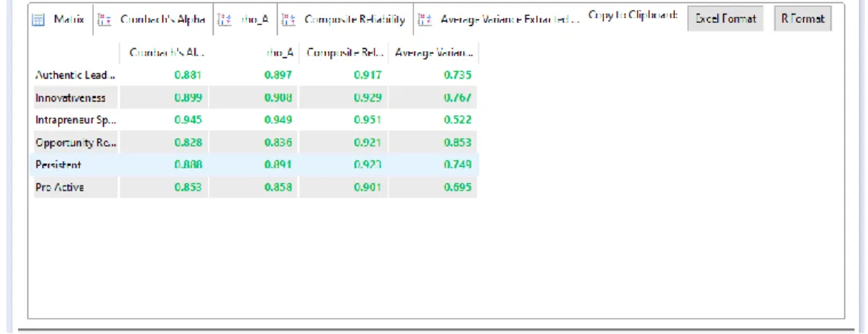Image resolution: width=868 pixels, height=334 pixels.
Task: Copy results using the Excel Format button
Action: point(725,19)
